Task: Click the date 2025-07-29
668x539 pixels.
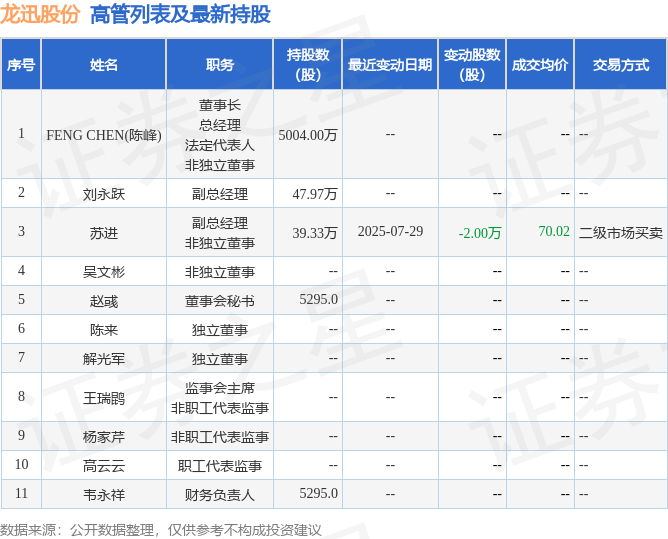Action: coord(390,231)
